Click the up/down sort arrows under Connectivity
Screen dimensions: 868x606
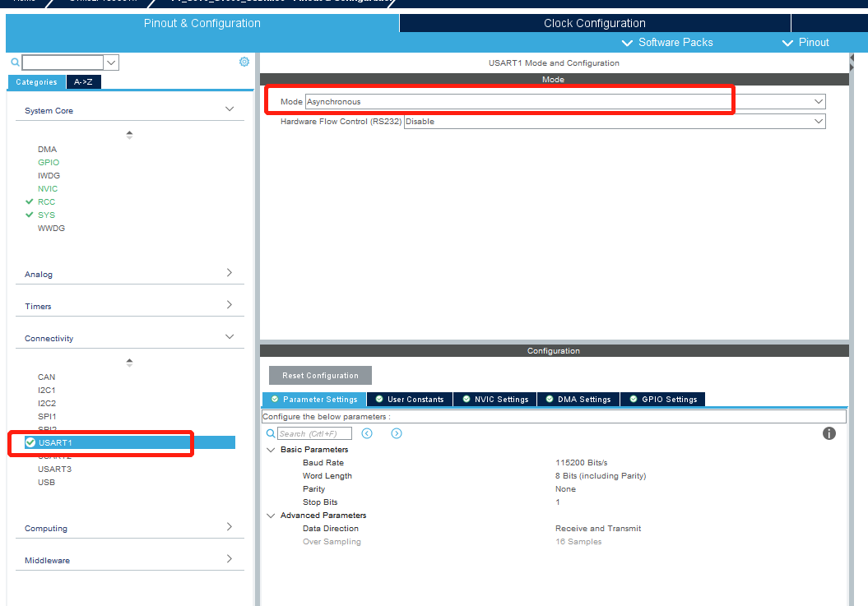click(x=129, y=363)
